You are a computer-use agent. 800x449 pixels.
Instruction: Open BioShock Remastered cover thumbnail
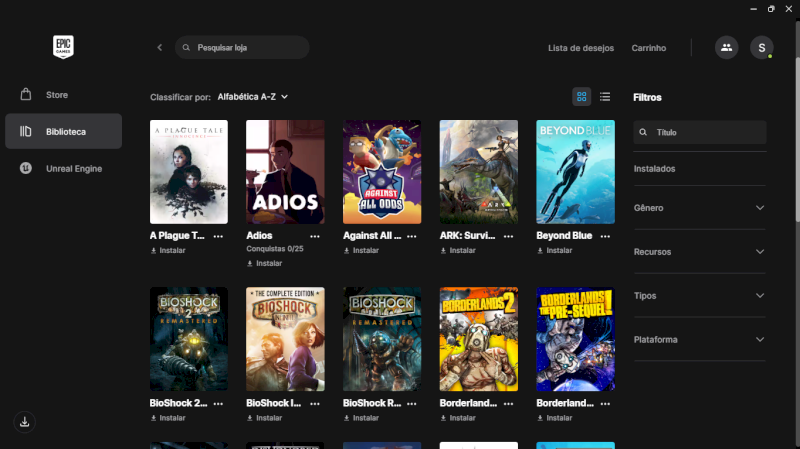pyautogui.click(x=382, y=339)
